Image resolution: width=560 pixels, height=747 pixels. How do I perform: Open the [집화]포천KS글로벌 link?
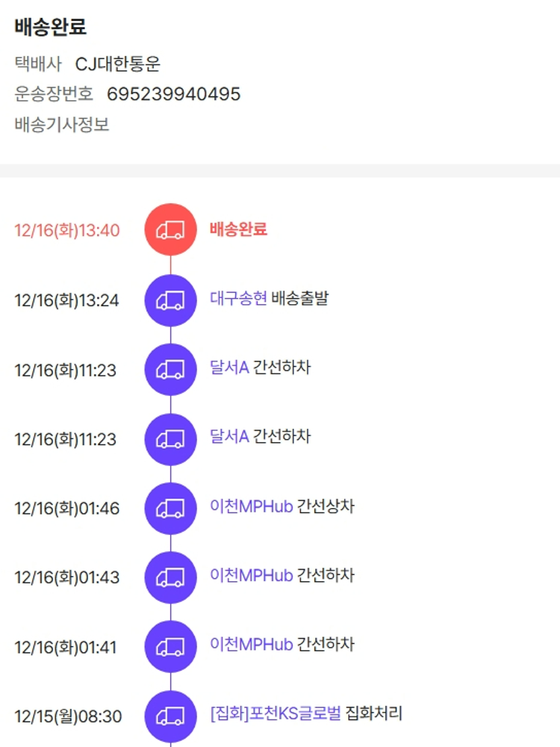click(x=276, y=714)
